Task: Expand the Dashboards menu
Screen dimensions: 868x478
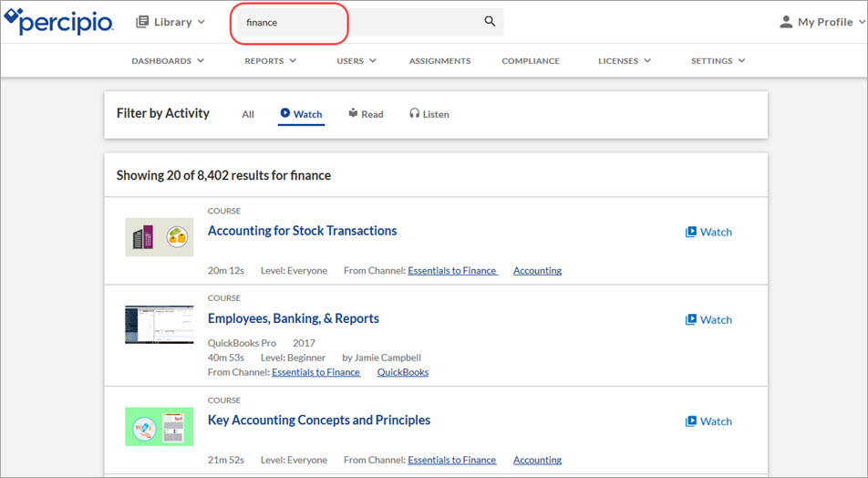Action: point(168,61)
